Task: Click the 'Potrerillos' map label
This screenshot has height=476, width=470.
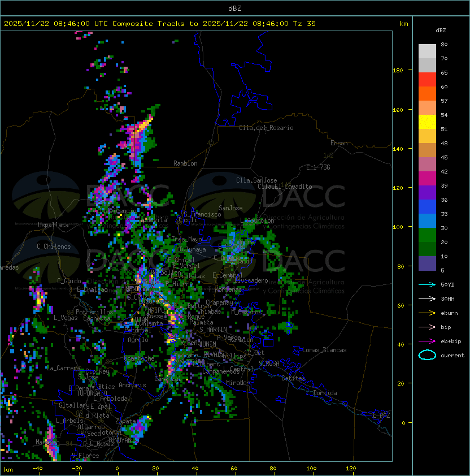Action: pos(94,312)
